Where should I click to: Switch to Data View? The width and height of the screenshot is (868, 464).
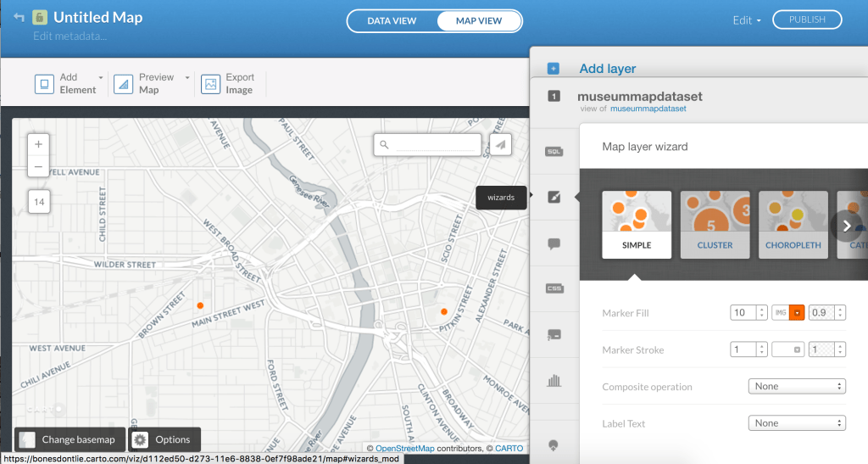(x=391, y=20)
